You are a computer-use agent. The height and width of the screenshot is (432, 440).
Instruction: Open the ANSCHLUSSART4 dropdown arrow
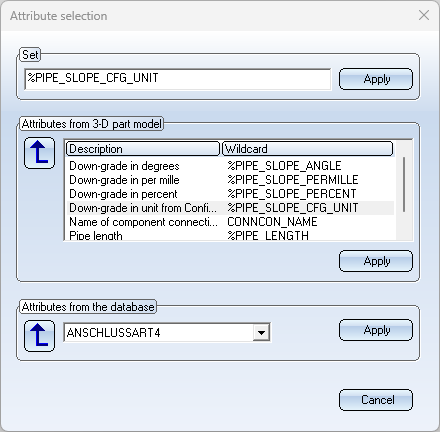(261, 332)
